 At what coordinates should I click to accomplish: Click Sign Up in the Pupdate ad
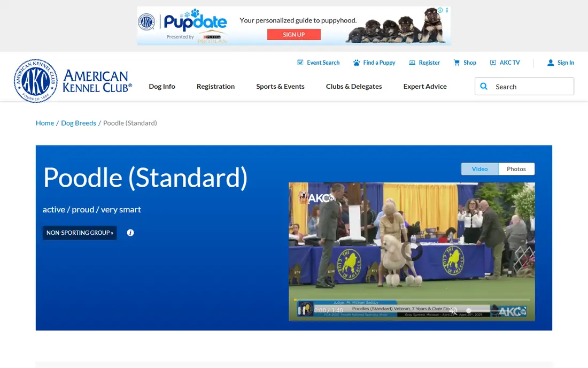293,35
